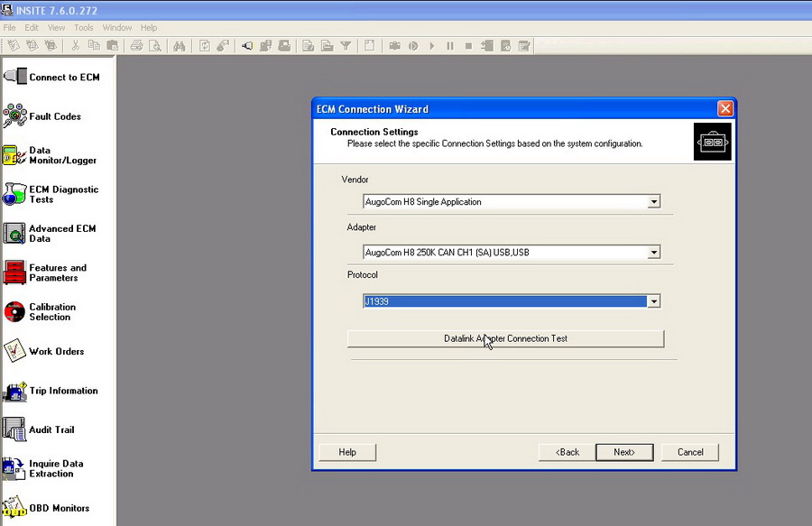Viewport: 812px width, 526px height.
Task: Click the camera snapshot toolbar icon
Action: (x=394, y=45)
